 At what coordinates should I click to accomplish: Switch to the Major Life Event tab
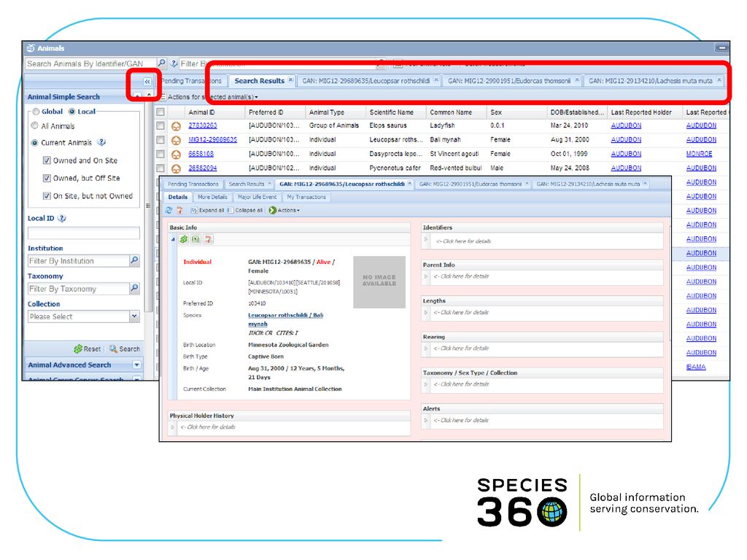point(257,197)
